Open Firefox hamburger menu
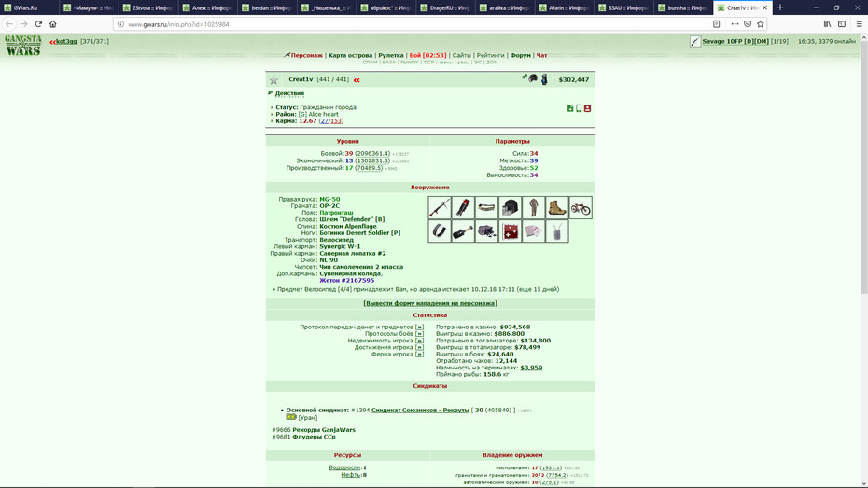 pos(860,23)
